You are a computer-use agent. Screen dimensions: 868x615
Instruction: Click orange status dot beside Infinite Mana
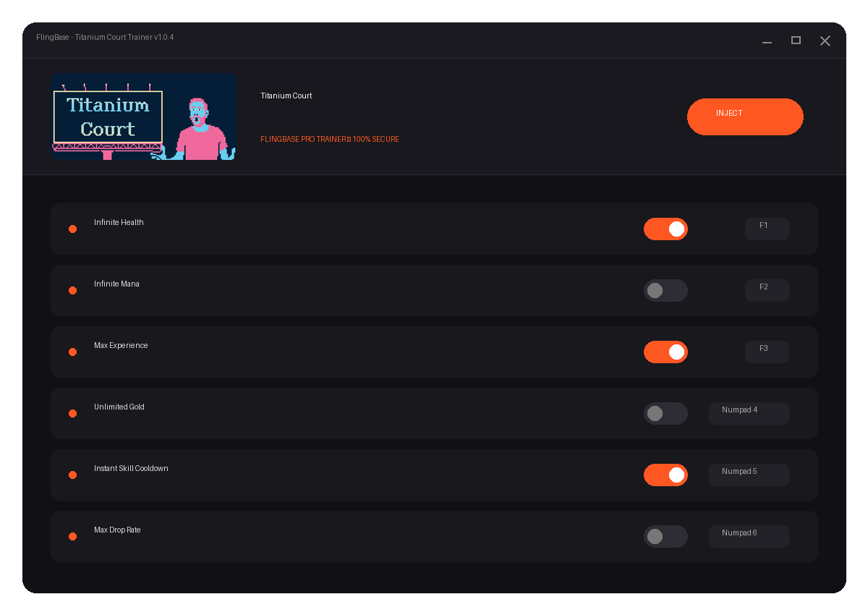[72, 290]
